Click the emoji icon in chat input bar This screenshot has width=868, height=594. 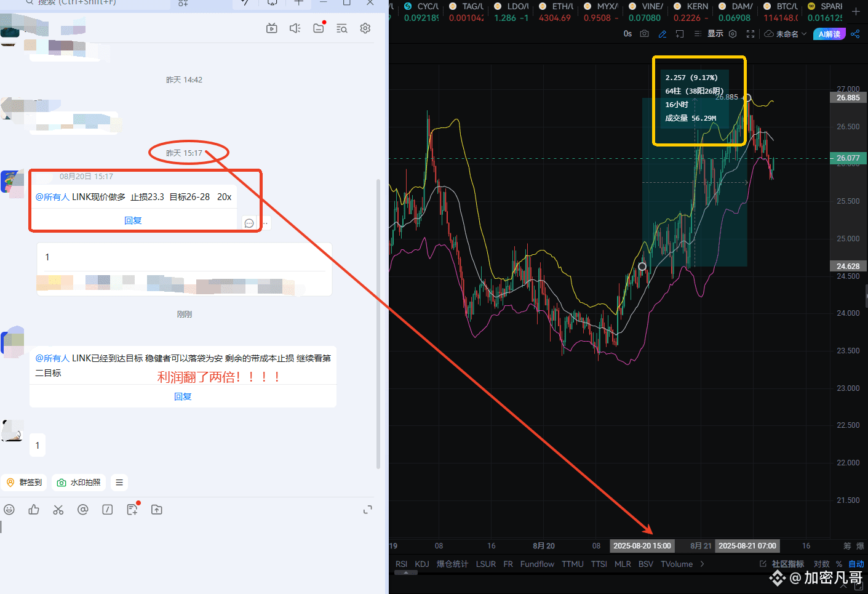9,509
